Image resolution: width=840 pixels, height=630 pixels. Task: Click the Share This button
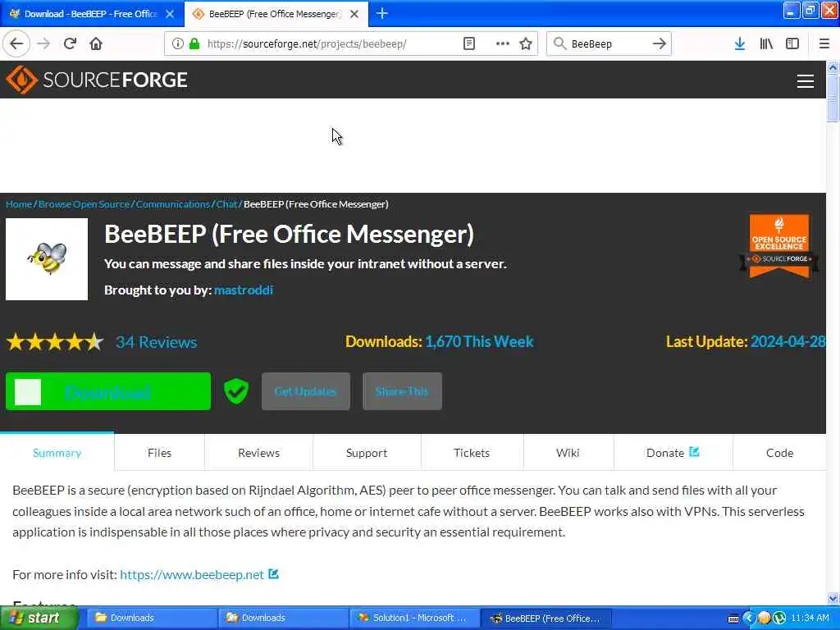coord(402,391)
